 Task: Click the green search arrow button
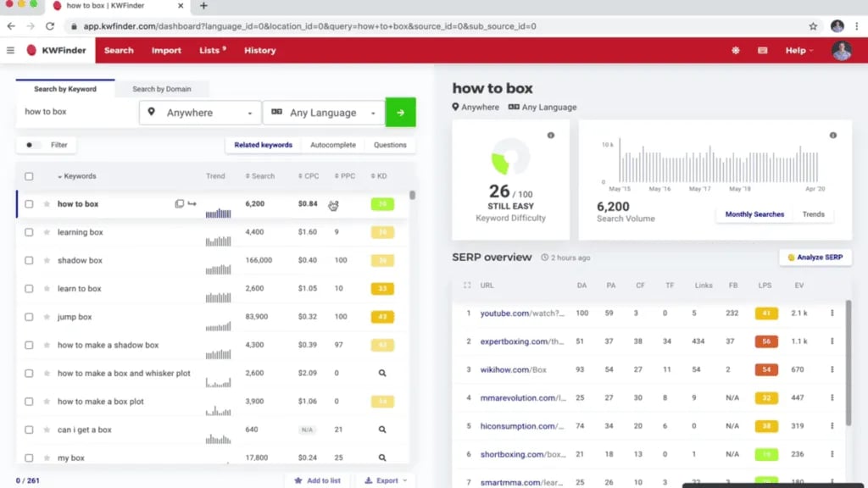pyautogui.click(x=400, y=113)
